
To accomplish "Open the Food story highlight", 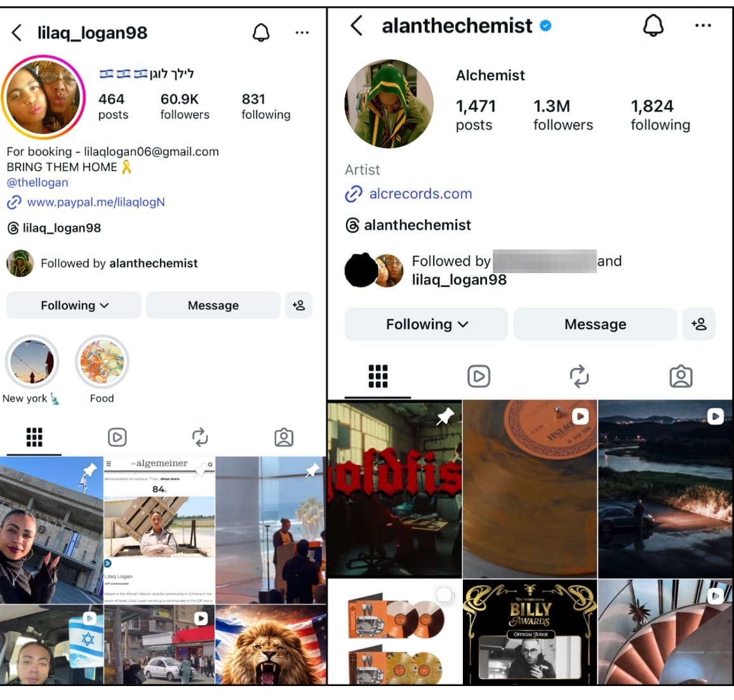I will (x=102, y=363).
